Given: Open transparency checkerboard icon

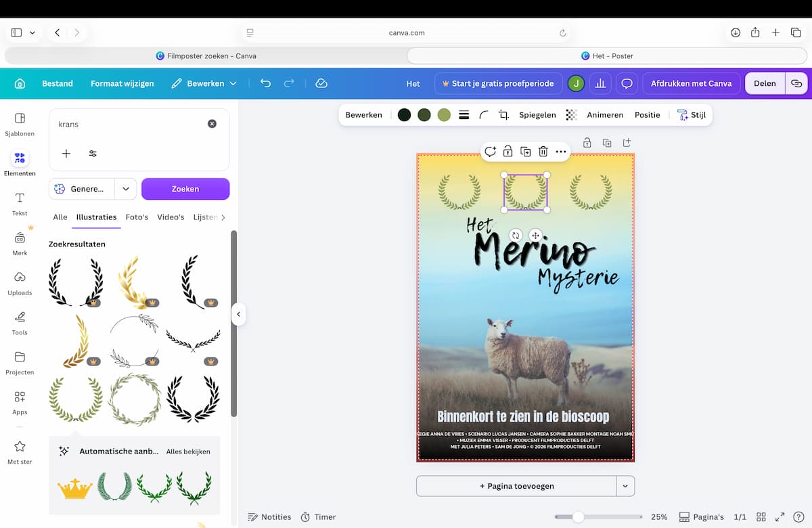Looking at the screenshot, I should coord(571,115).
